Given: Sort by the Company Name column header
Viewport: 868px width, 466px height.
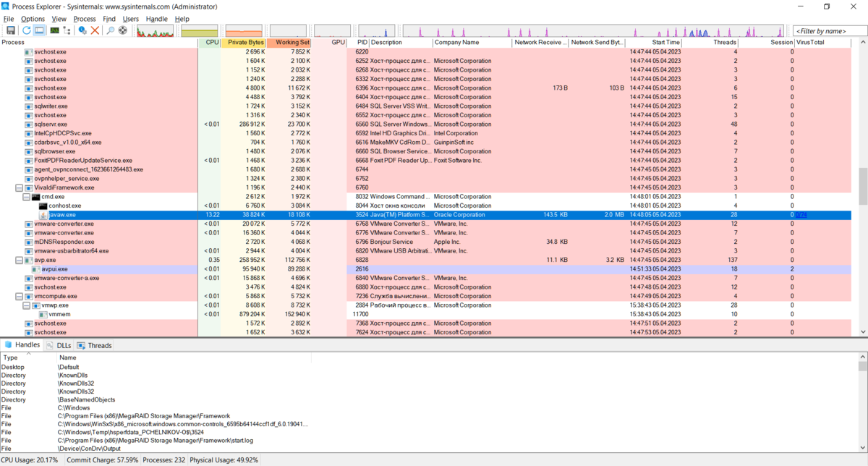Looking at the screenshot, I should [472, 43].
